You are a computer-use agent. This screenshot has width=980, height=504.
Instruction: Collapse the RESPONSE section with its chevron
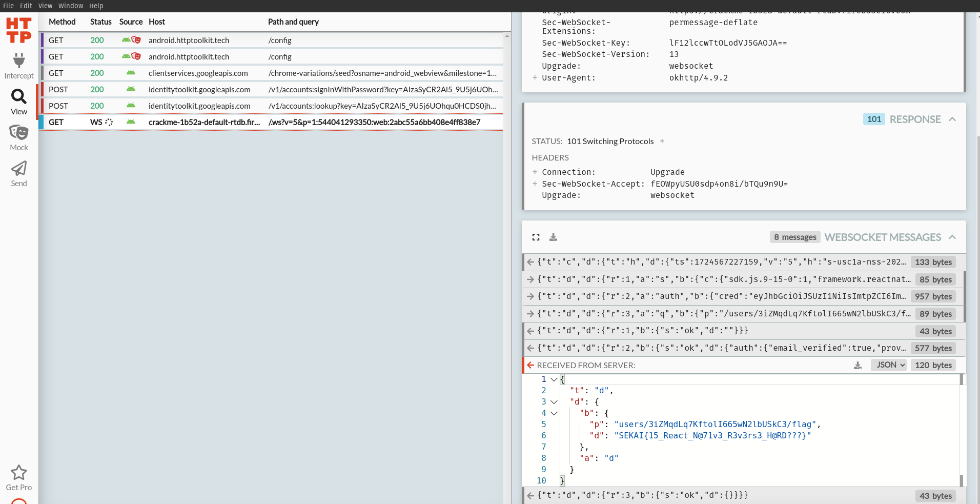coord(952,119)
